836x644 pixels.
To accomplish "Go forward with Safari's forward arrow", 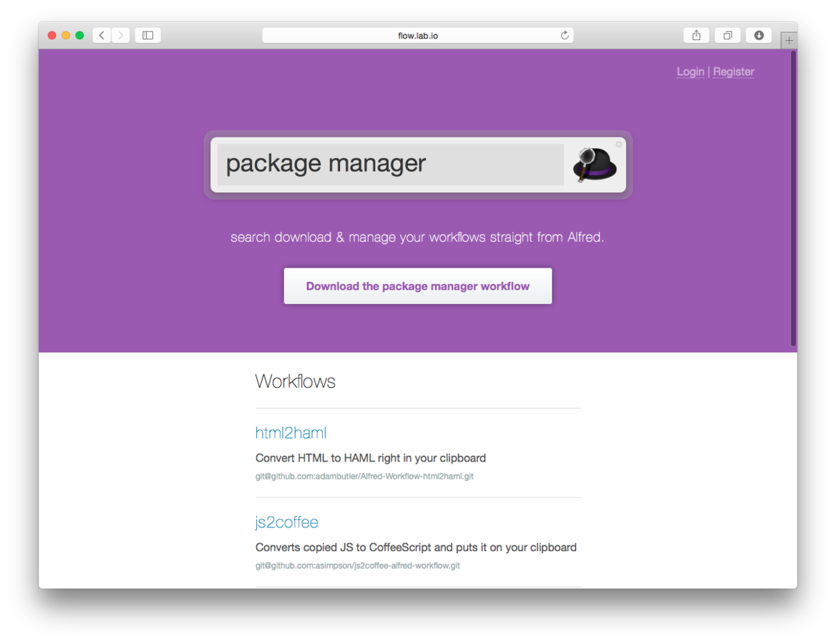I will 120,35.
